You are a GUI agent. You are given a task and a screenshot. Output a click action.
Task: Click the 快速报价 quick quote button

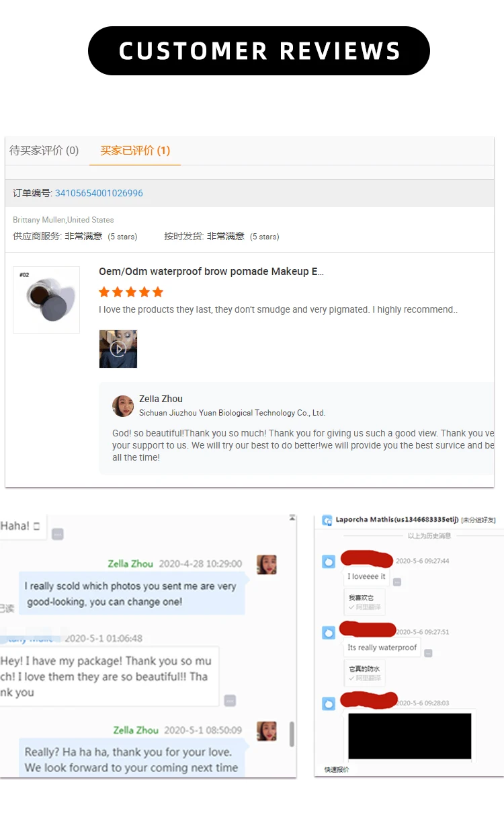point(337,769)
